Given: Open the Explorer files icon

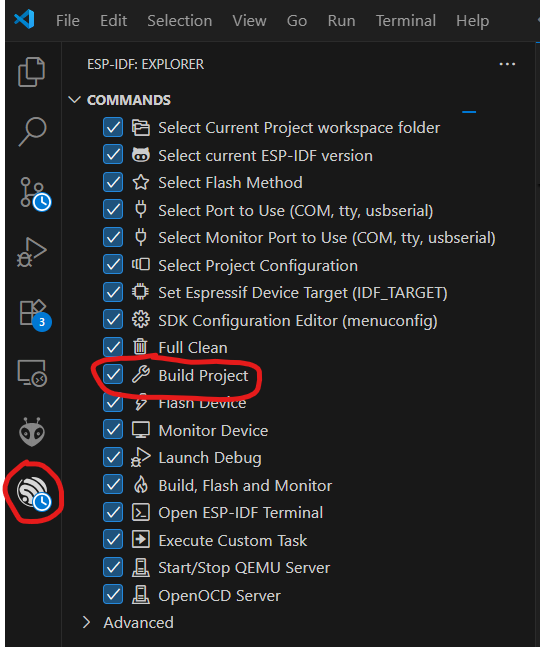Looking at the screenshot, I should pyautogui.click(x=31, y=72).
